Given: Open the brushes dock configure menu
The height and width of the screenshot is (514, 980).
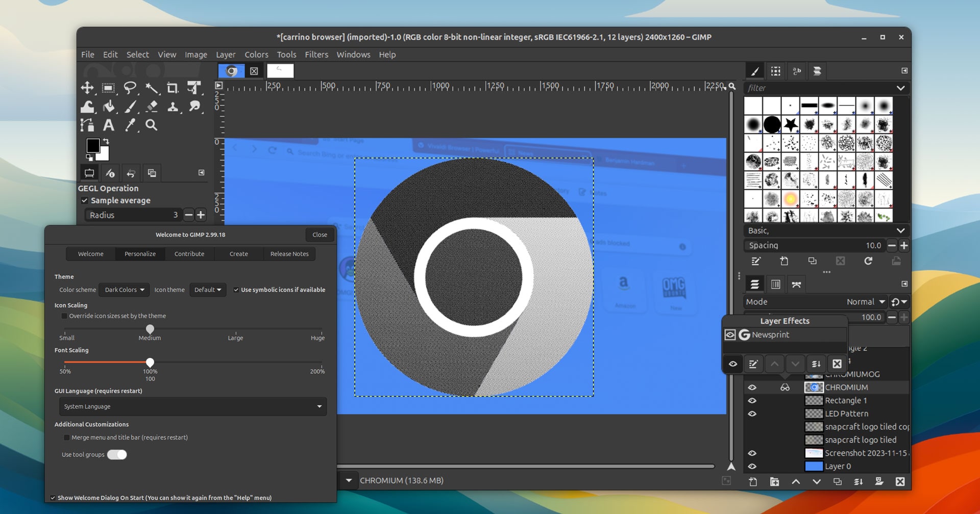Looking at the screenshot, I should [904, 71].
